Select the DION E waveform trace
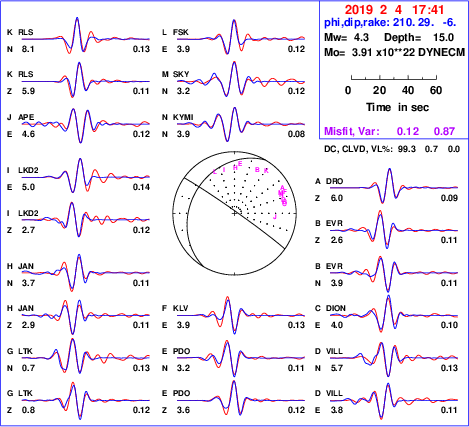 394,313
